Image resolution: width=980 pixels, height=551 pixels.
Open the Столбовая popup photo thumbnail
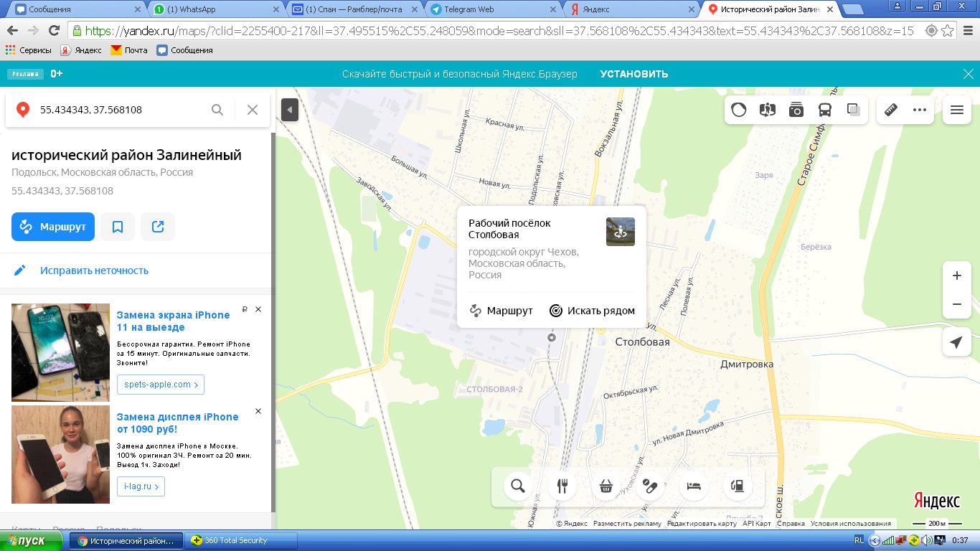[x=621, y=232]
